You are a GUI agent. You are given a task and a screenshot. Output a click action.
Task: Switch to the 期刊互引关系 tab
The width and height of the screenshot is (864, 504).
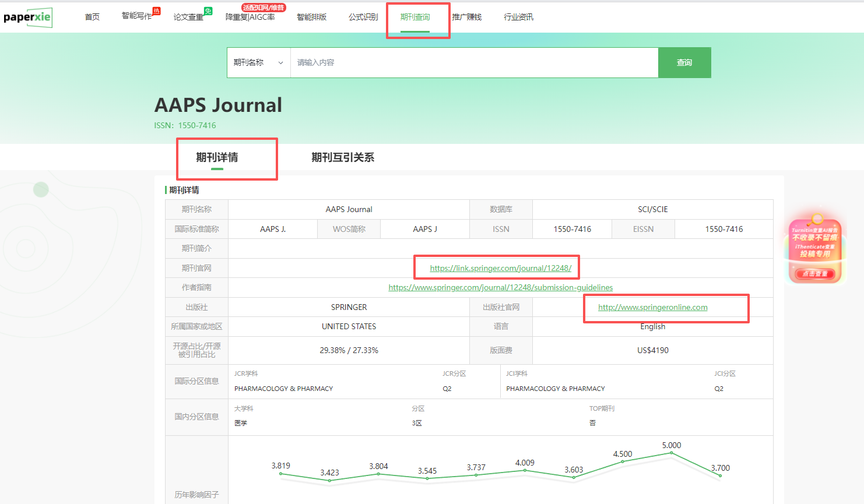[x=343, y=157]
